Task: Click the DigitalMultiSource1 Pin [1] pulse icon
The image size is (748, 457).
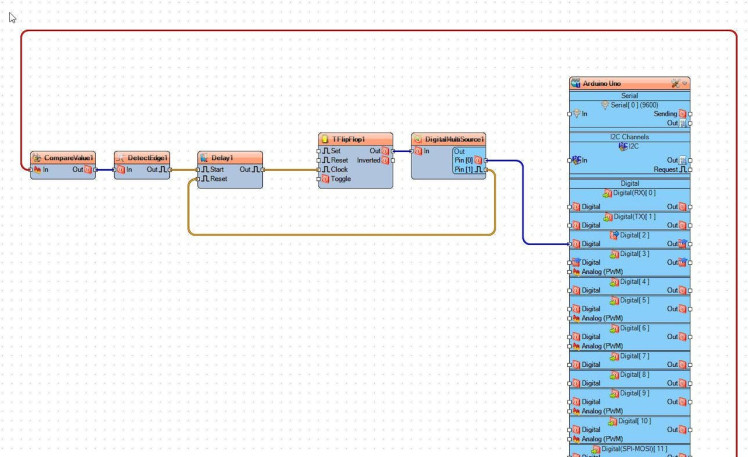Action: (478, 169)
